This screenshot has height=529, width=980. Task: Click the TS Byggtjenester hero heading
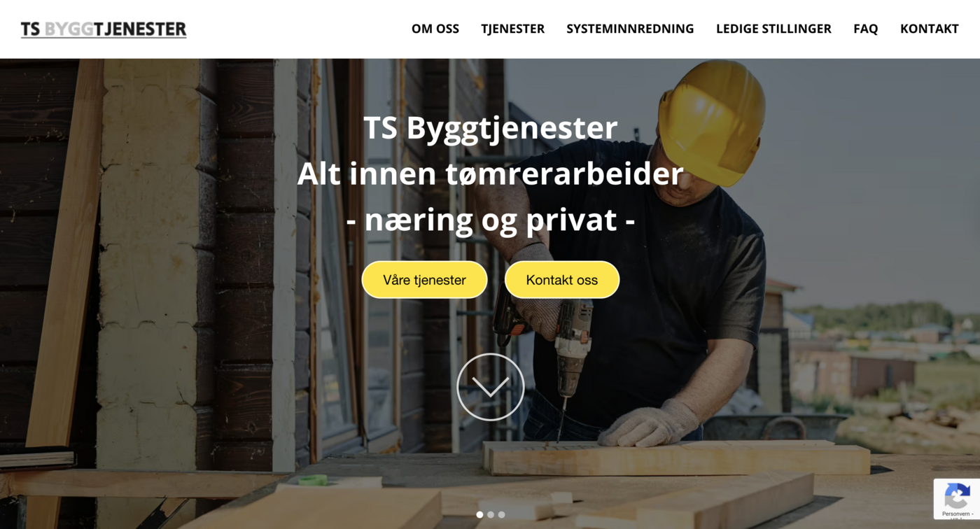490,128
